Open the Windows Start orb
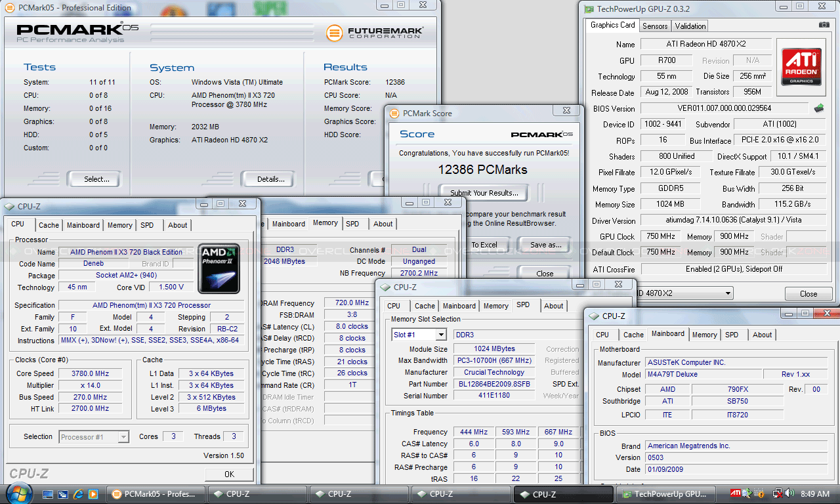This screenshot has width=840, height=504. [18, 493]
